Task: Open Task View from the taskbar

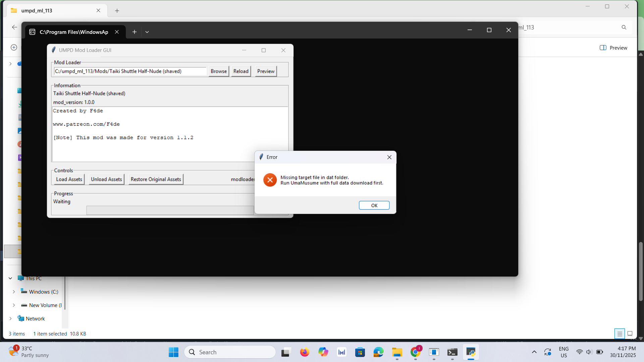Action: [285, 352]
